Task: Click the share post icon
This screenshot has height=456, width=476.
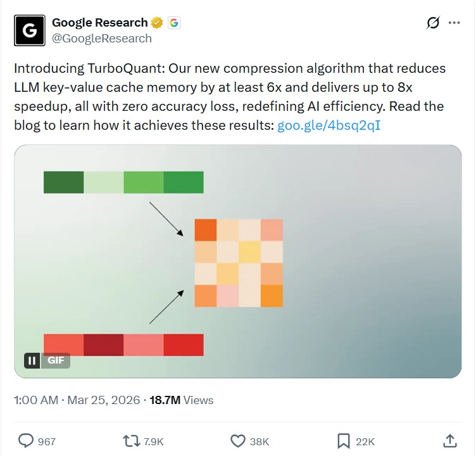Action: [450, 441]
